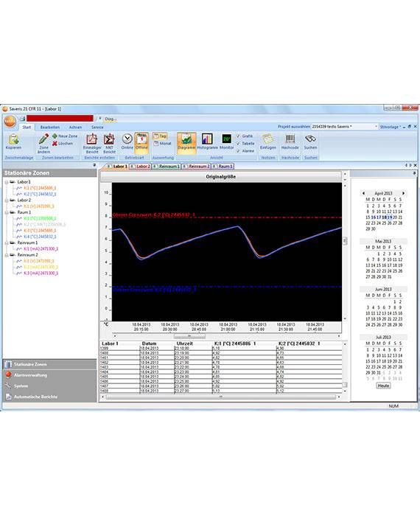This screenshot has height=516, width=420.
Task: Open the Bearbeiten ribbon tab
Action: click(50, 127)
